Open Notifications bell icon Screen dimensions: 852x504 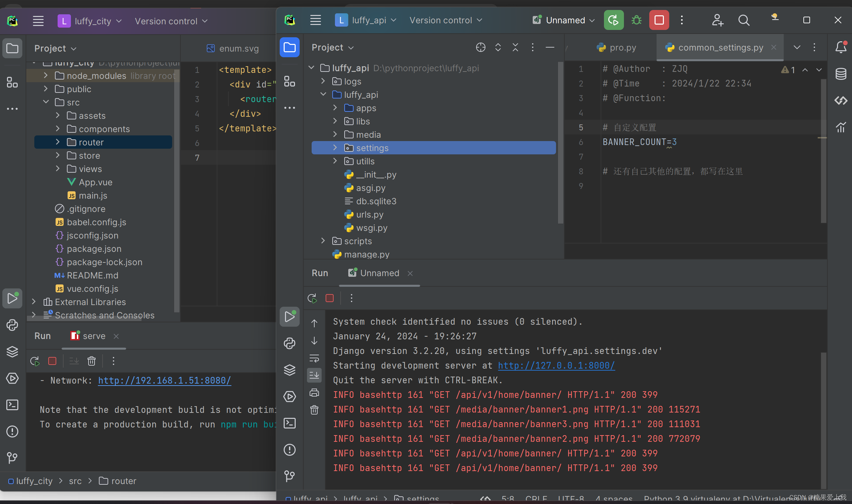(x=840, y=47)
